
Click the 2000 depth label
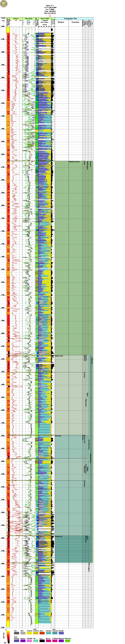point(3,78)
